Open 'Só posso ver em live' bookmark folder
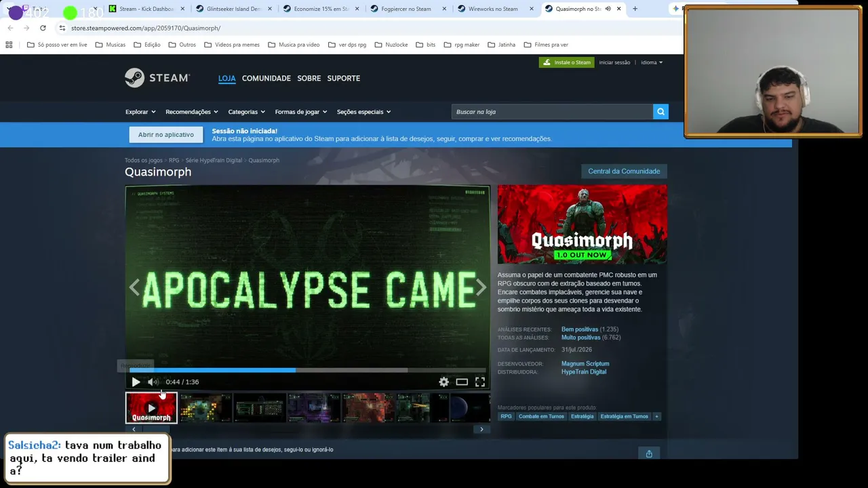 (x=57, y=45)
